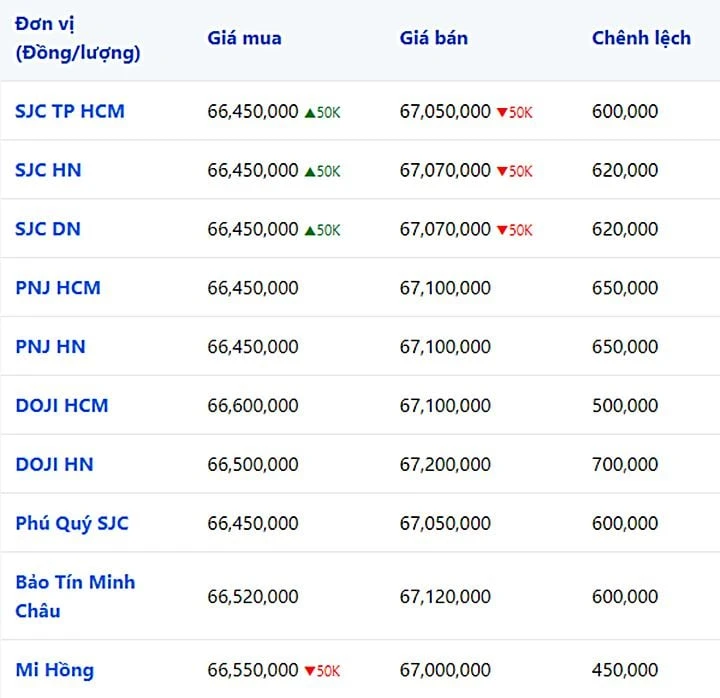Select Mi Hồng buy price 66,550,000
The image size is (720, 698).
253,670
